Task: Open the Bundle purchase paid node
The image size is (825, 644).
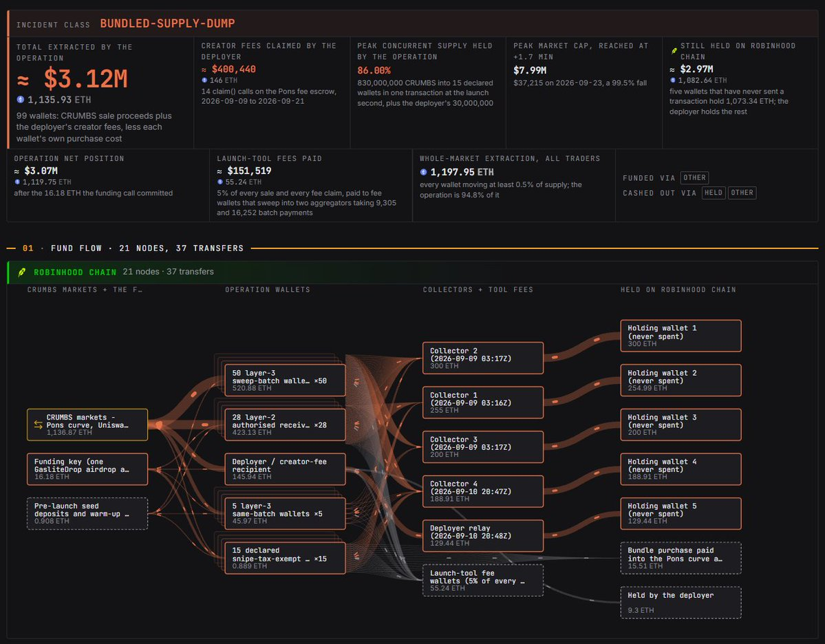Action: tap(681, 558)
